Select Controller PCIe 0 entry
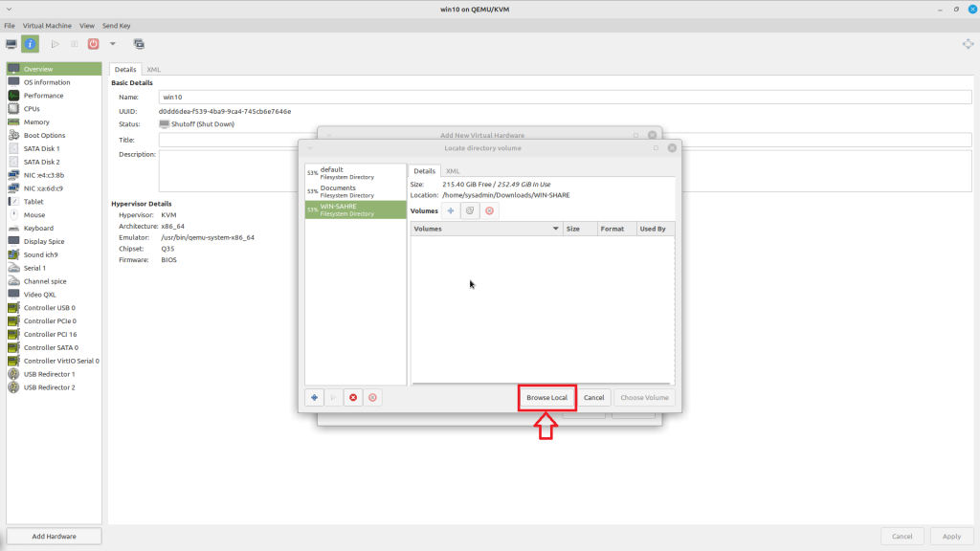The width and height of the screenshot is (980, 551). [x=54, y=321]
